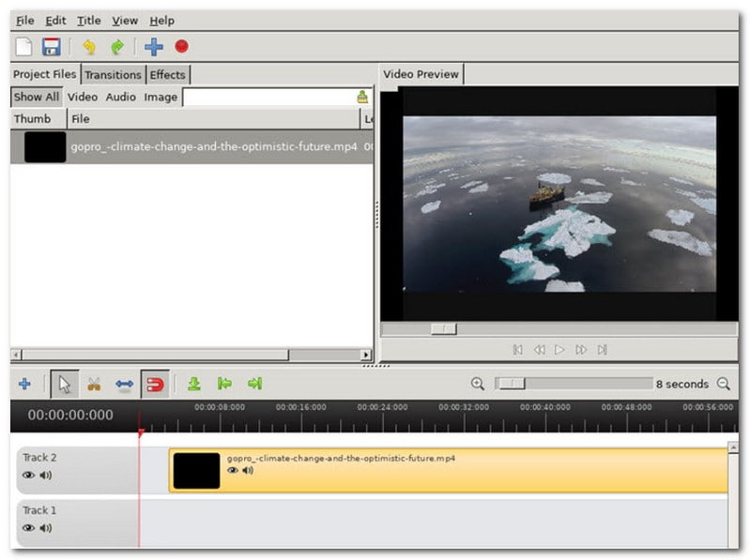Skip to start of video preview
The width and height of the screenshot is (750, 560).
pos(517,350)
